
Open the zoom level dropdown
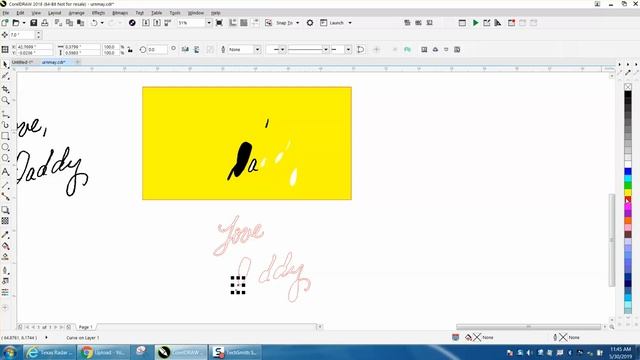click(209, 23)
